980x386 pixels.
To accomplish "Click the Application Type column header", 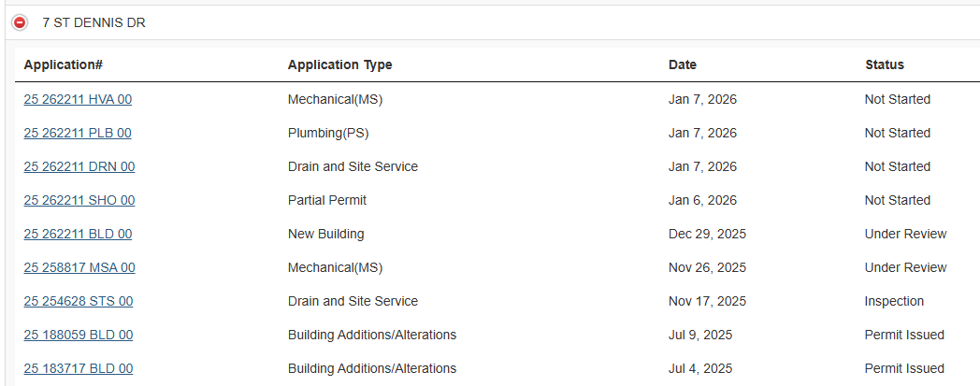I will (x=339, y=64).
